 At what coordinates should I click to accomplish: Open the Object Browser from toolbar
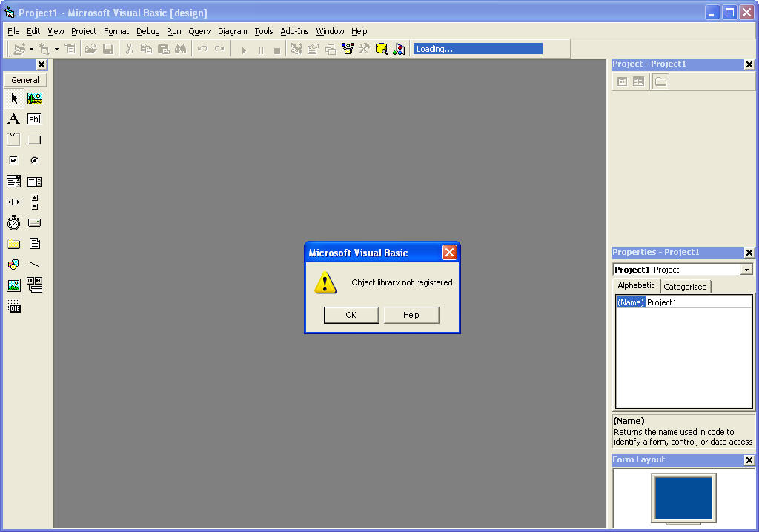point(346,49)
